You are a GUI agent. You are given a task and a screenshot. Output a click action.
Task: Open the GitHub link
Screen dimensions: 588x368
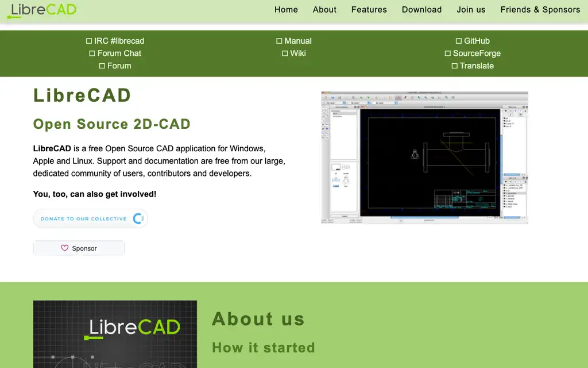[473, 41]
